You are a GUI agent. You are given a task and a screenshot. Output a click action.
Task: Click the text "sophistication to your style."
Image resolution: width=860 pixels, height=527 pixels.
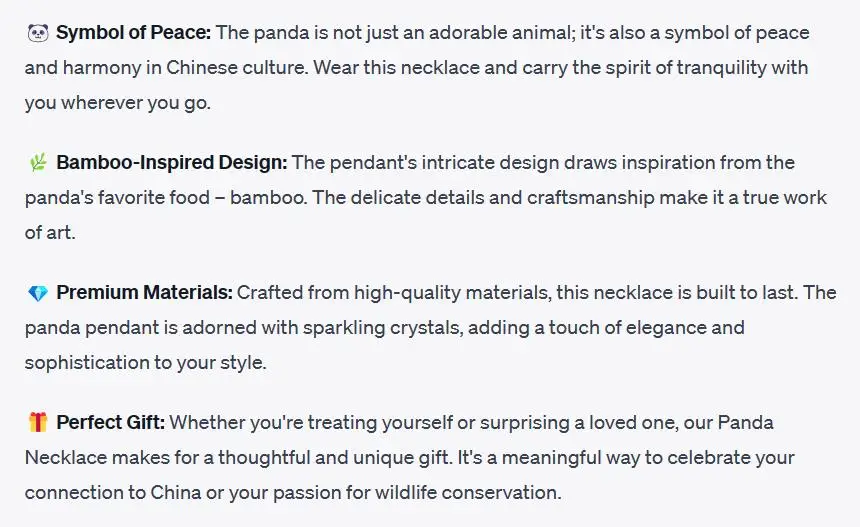click(x=145, y=362)
